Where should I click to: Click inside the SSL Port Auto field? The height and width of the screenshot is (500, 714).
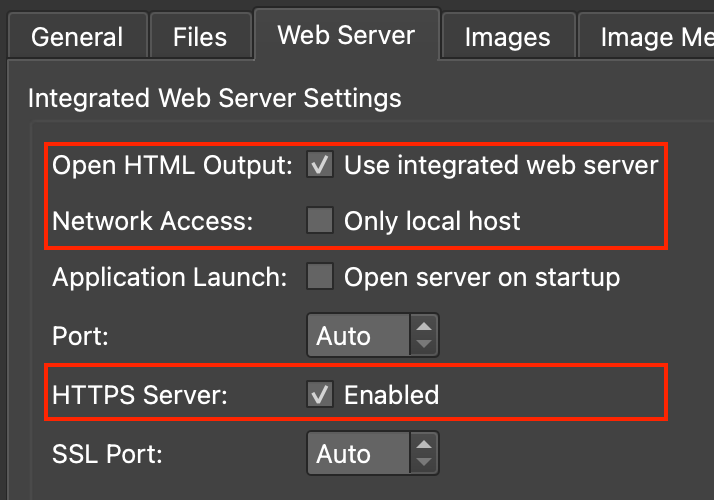point(357,454)
